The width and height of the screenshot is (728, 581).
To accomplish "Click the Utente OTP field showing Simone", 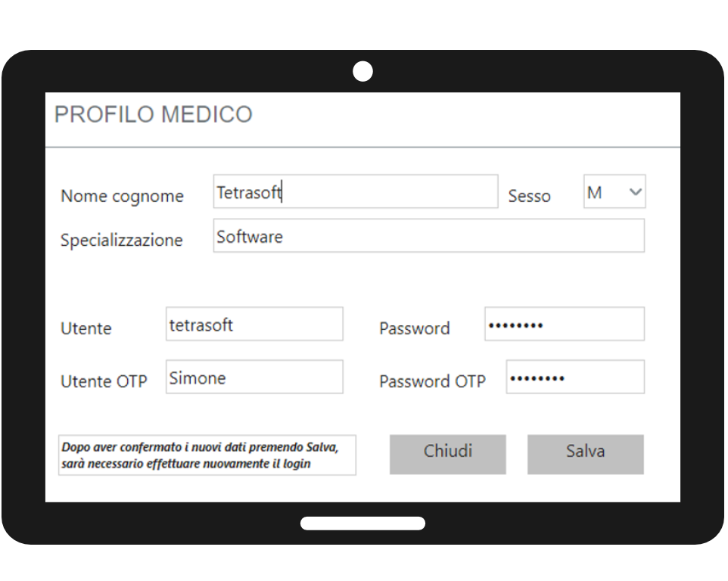I will pos(254,376).
